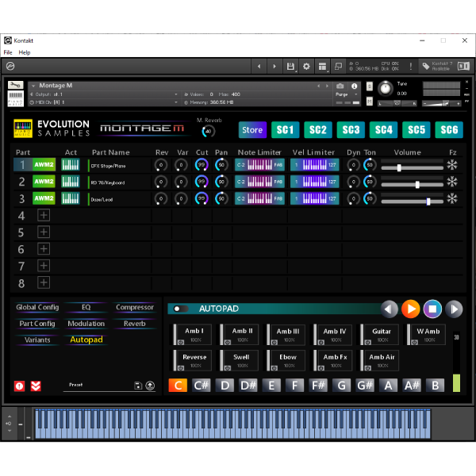Click the minimized view window icon
The image size is (476, 476).
(338, 66)
